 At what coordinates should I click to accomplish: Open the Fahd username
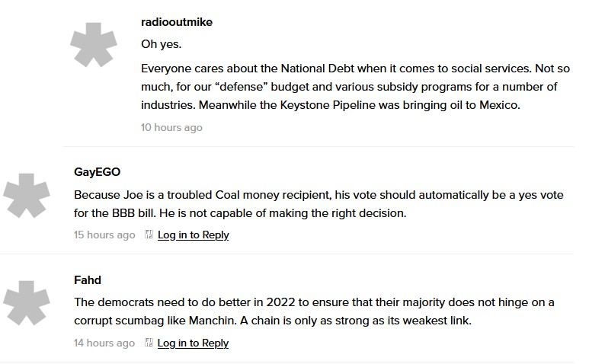click(x=87, y=280)
